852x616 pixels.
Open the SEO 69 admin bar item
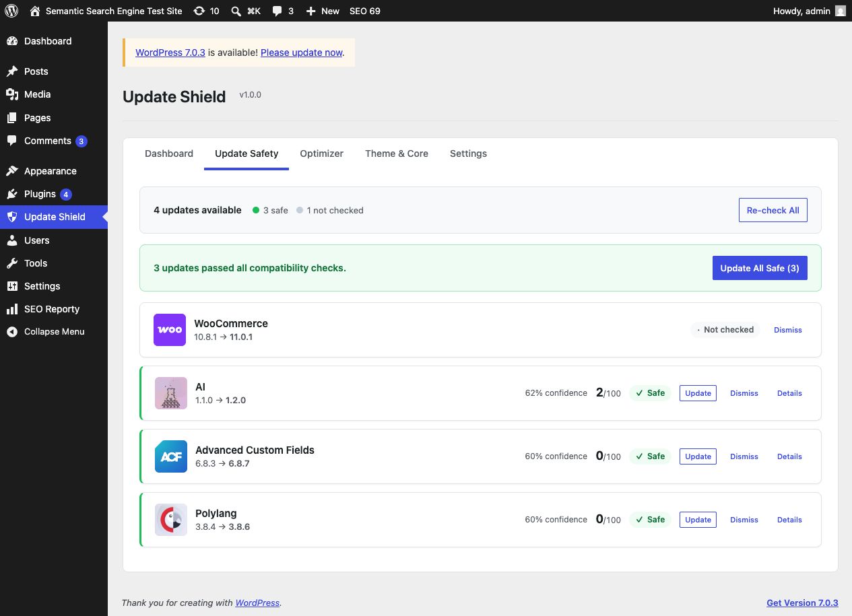(365, 11)
